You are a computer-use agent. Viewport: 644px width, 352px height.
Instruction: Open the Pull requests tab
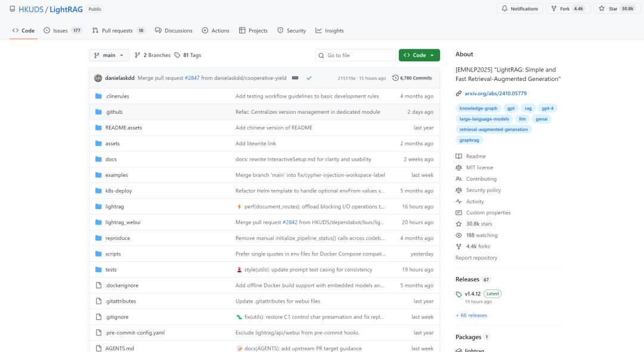(x=119, y=30)
